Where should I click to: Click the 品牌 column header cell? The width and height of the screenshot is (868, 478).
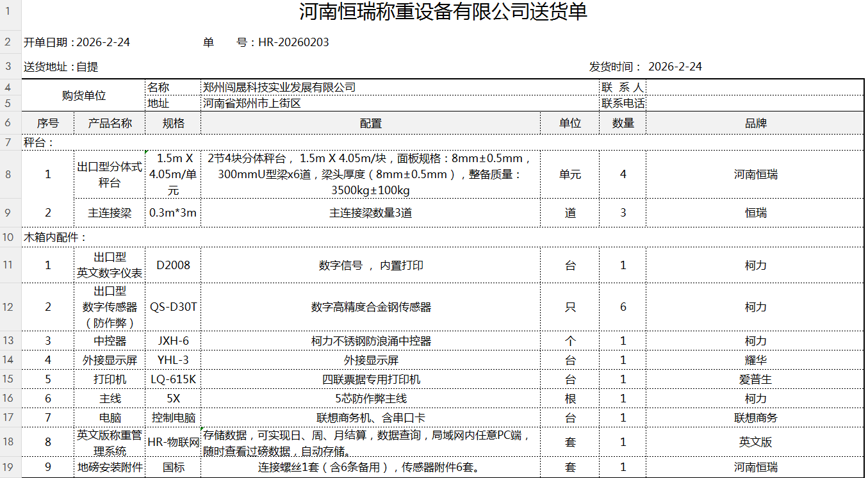point(757,122)
